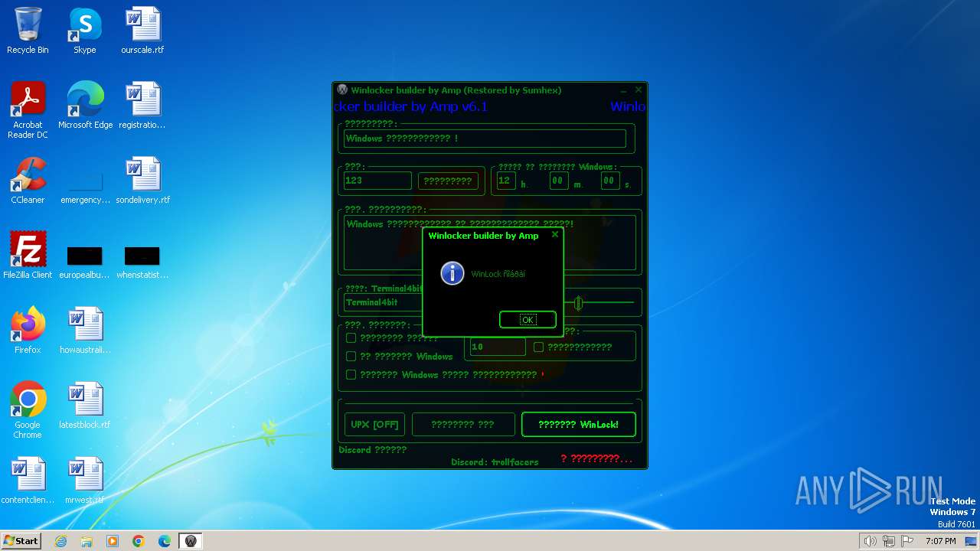Minimize the Winlocker builder window

pos(624,90)
